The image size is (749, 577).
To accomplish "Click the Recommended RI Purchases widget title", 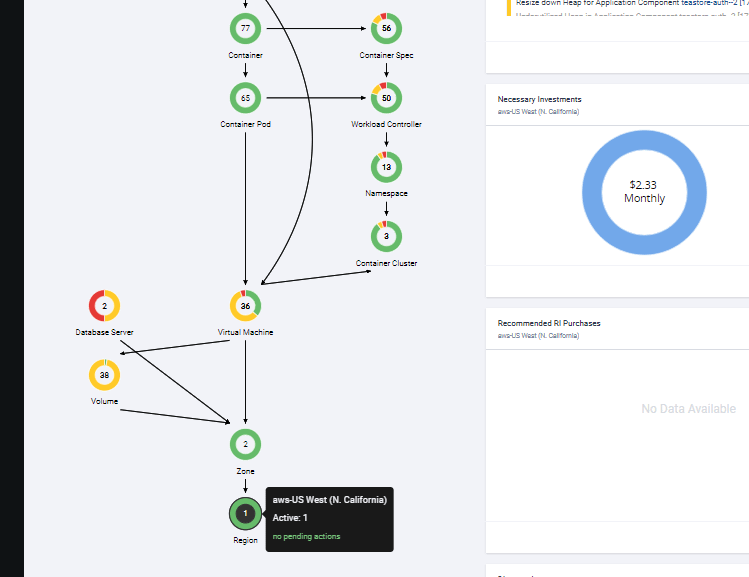I will tap(548, 323).
